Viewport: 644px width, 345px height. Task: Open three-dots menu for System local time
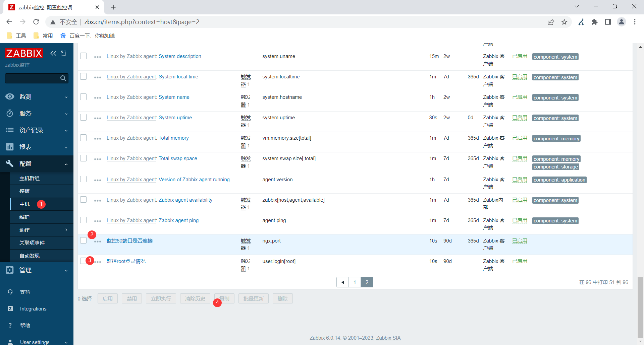[98, 77]
